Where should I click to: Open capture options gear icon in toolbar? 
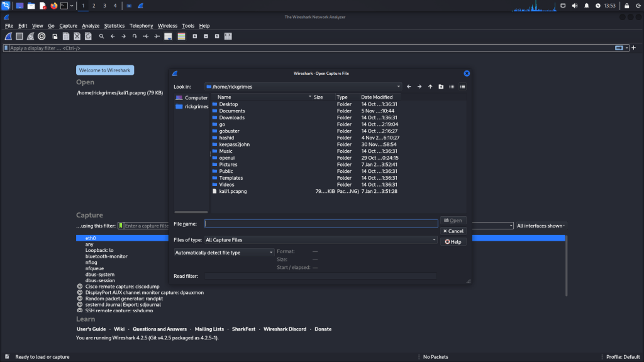(42, 36)
